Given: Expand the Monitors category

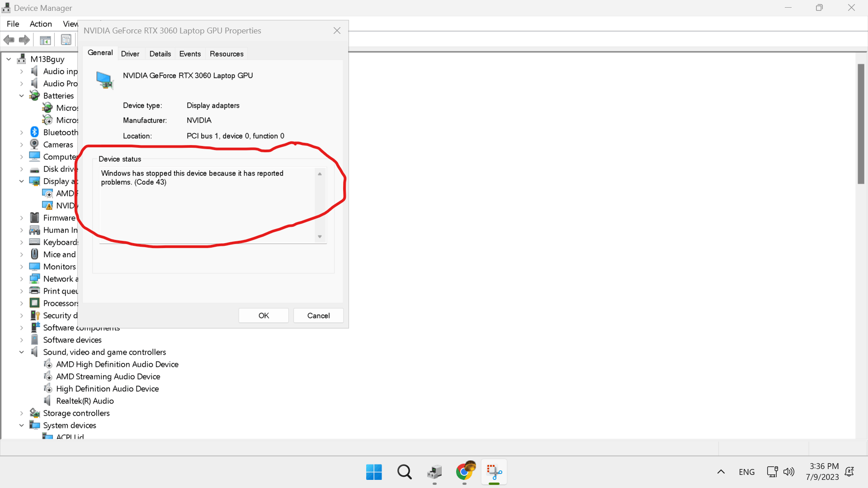Looking at the screenshot, I should pyautogui.click(x=21, y=266).
